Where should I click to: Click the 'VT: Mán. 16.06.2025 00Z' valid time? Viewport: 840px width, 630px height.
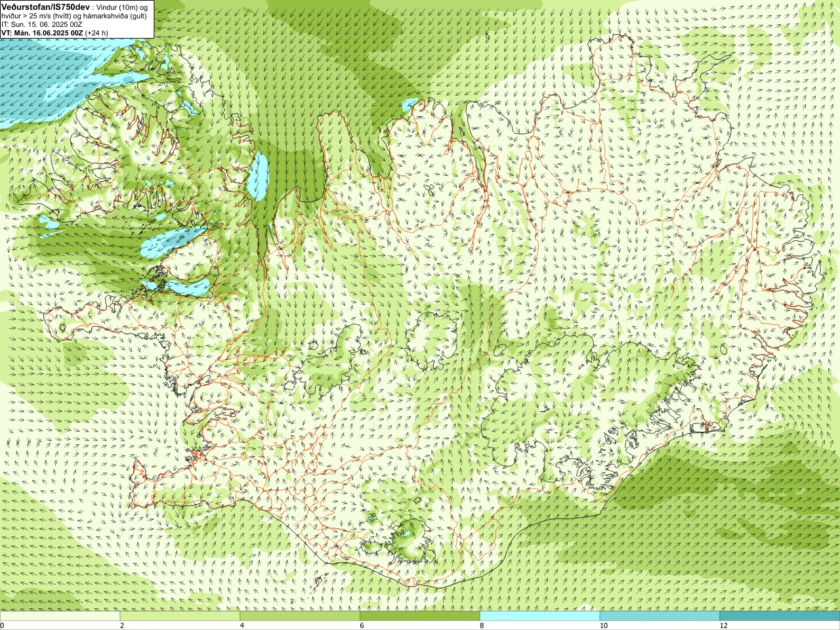click(x=42, y=33)
